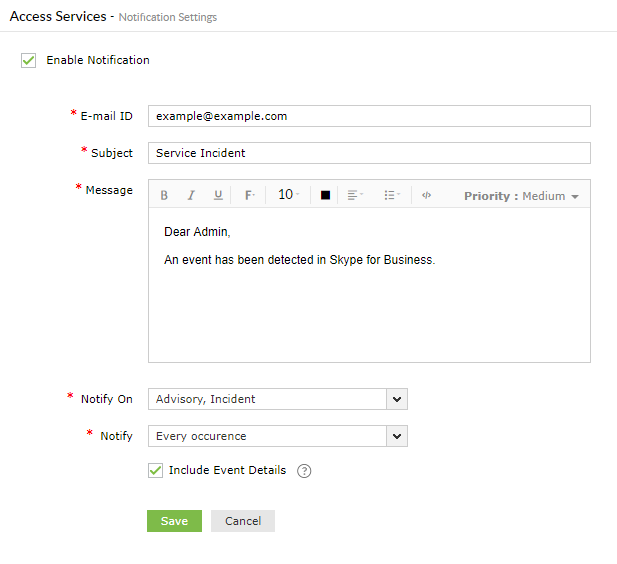Open the Priority Medium dropdown

[x=521, y=196]
